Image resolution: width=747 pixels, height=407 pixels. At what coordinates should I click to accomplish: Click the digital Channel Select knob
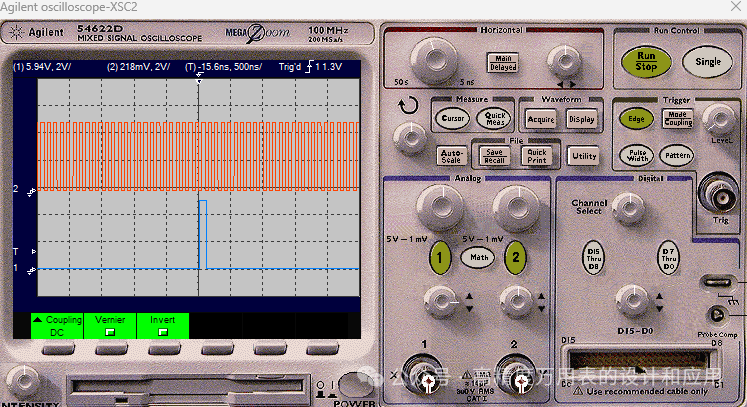click(x=628, y=209)
